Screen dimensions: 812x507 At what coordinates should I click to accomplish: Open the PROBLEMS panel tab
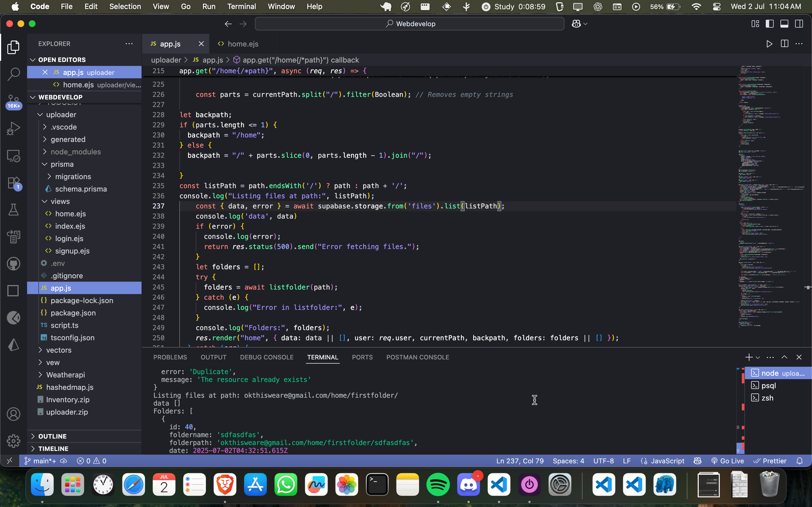coord(170,357)
